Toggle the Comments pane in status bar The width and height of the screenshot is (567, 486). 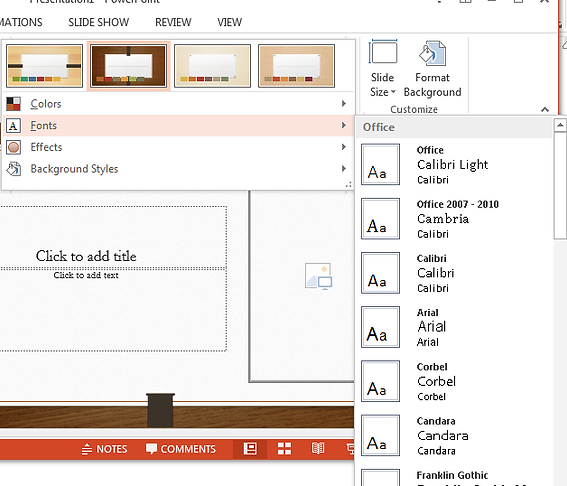click(x=180, y=449)
